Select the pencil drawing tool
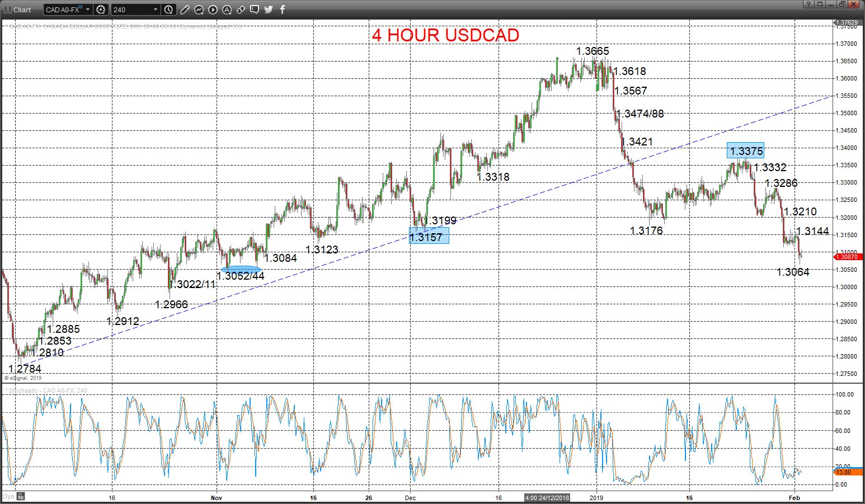 185,10
